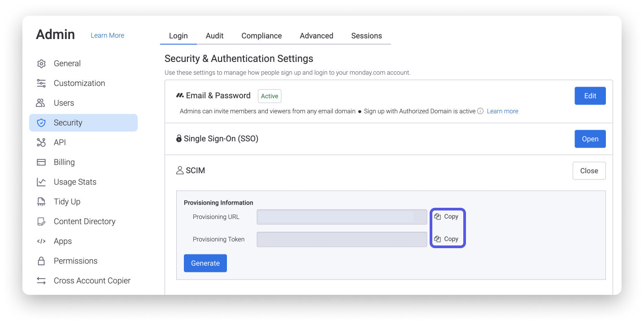Select the Permissions lock icon
644x324 pixels.
(x=41, y=261)
